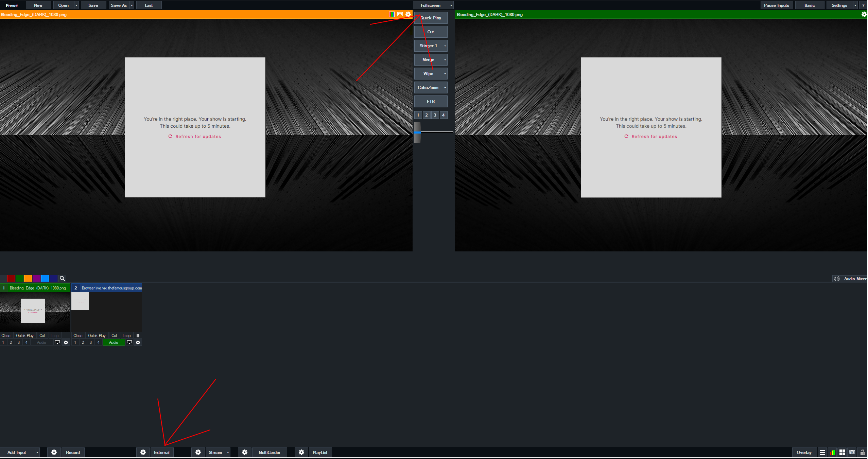This screenshot has width=868, height=459.
Task: Open the Stream dropdown arrow
Action: (228, 452)
